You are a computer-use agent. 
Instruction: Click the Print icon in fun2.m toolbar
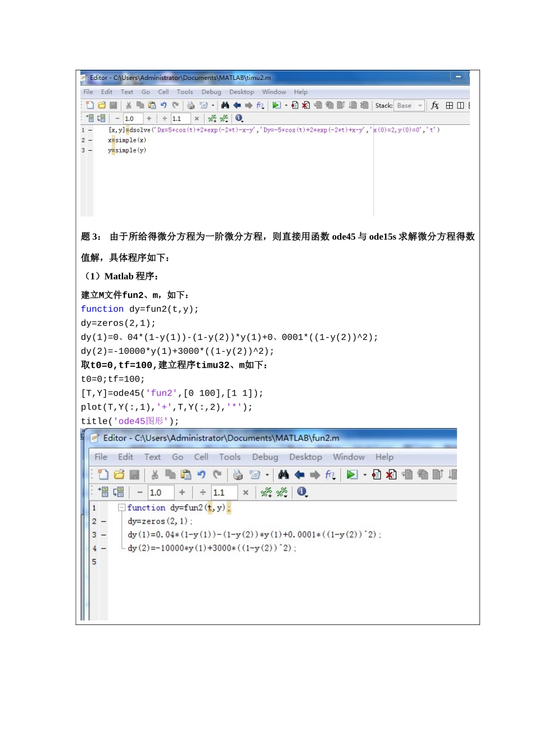(238, 475)
